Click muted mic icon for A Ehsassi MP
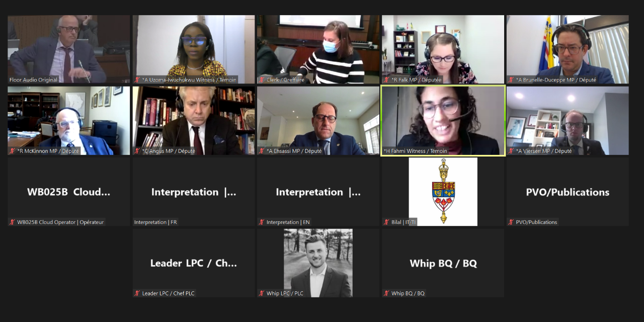 (262, 151)
